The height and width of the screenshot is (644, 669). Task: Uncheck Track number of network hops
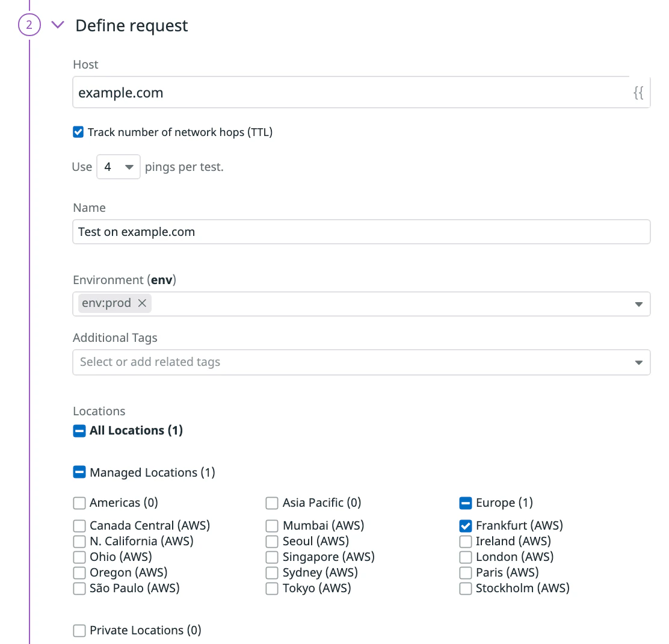[78, 132]
